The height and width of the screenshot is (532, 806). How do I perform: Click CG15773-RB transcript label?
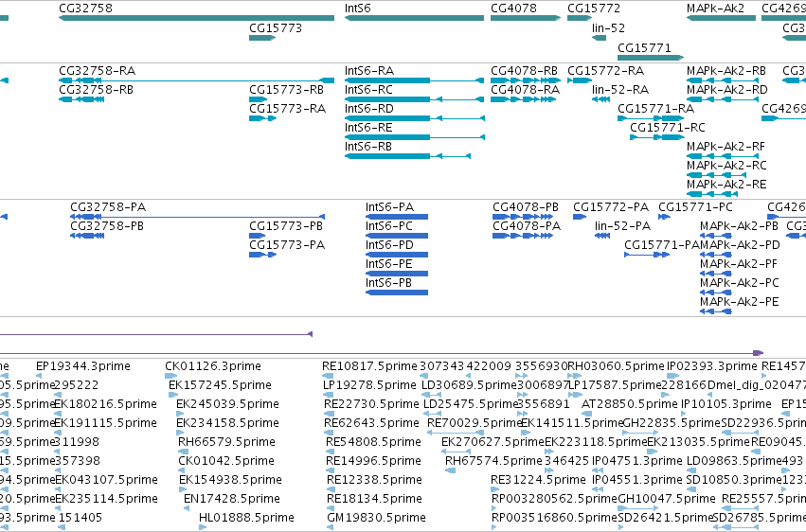click(286, 90)
